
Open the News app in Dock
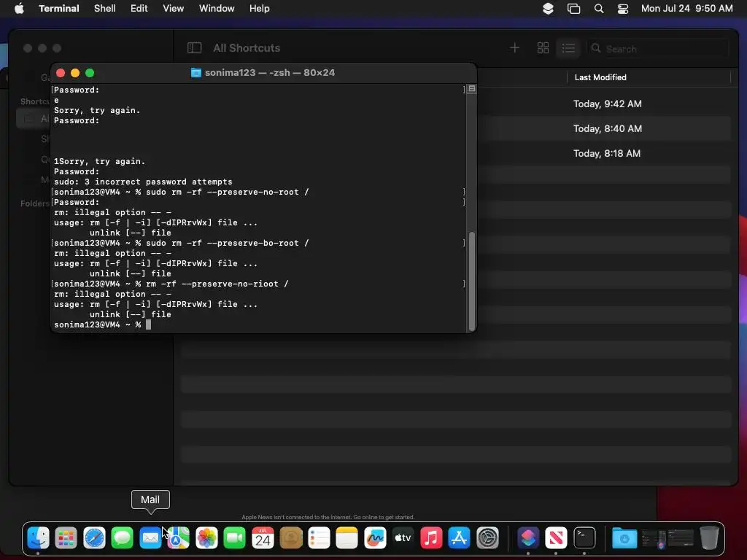(x=556, y=538)
